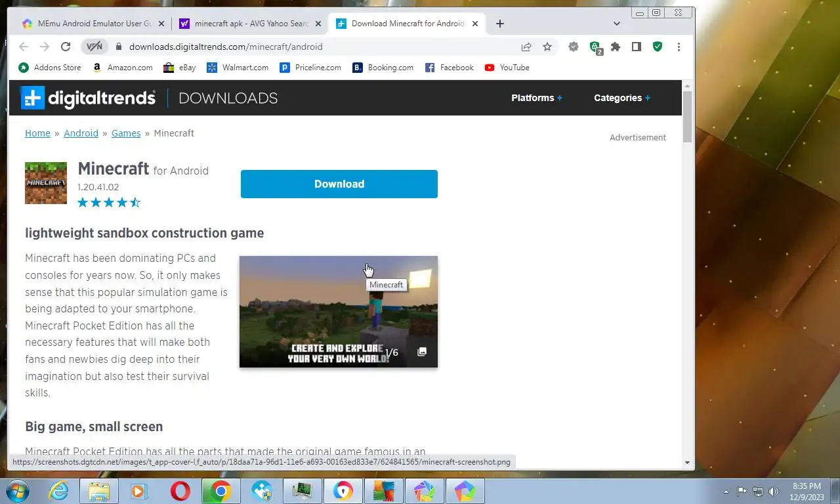Image resolution: width=840 pixels, height=504 pixels.
Task: Reload the page with the refresh icon
Action: 66,47
